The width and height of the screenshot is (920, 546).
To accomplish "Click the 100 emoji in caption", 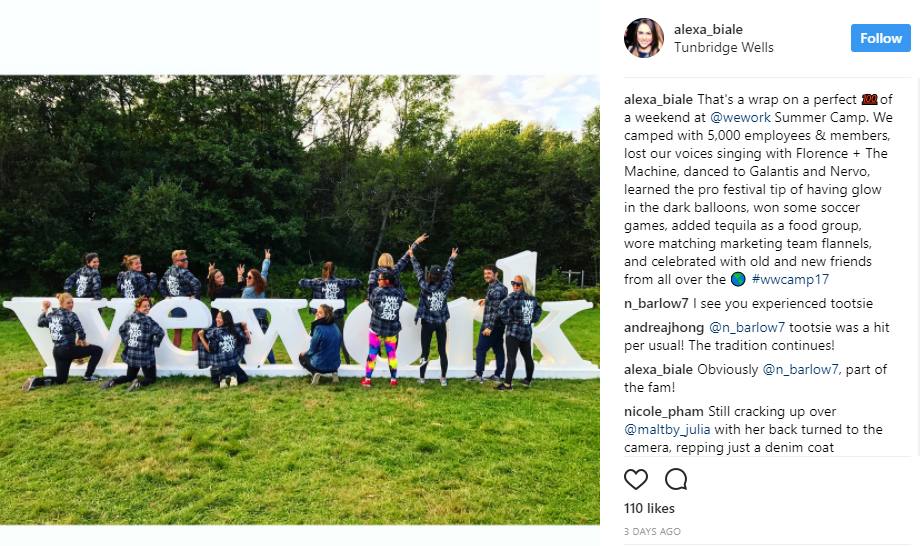I will pos(870,100).
